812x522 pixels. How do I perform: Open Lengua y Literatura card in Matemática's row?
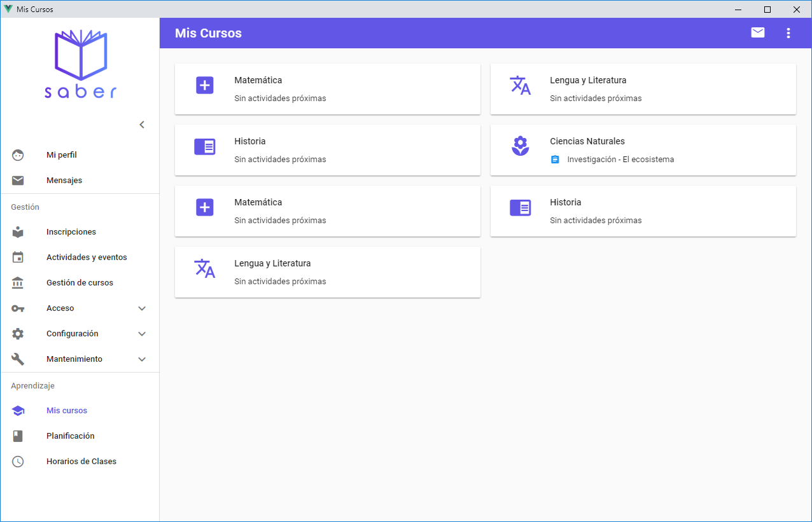coord(643,89)
